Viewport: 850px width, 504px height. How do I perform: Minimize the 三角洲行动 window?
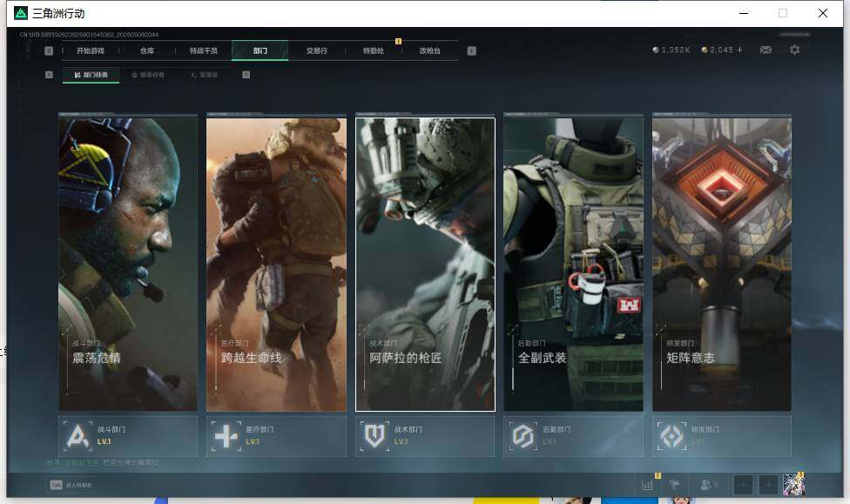(x=744, y=13)
